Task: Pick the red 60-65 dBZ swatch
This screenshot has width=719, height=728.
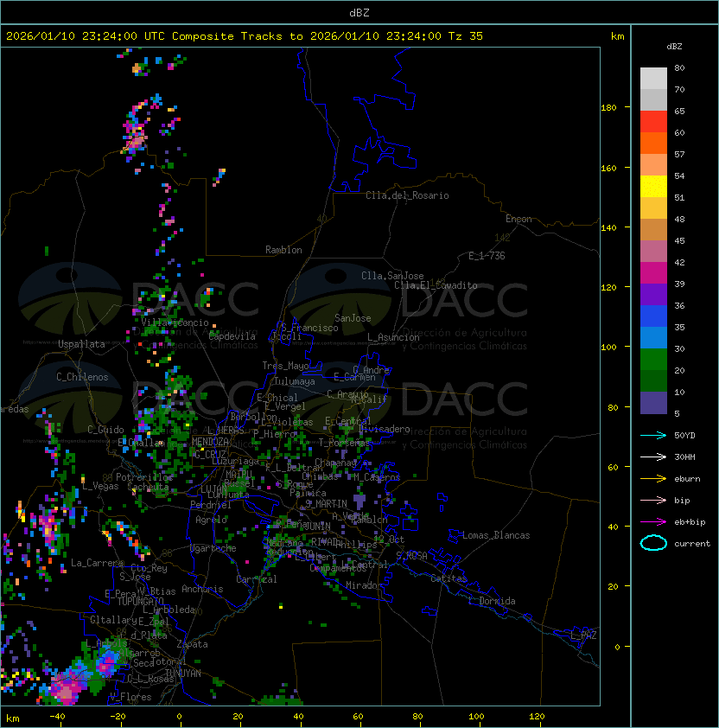Action: 653,122
